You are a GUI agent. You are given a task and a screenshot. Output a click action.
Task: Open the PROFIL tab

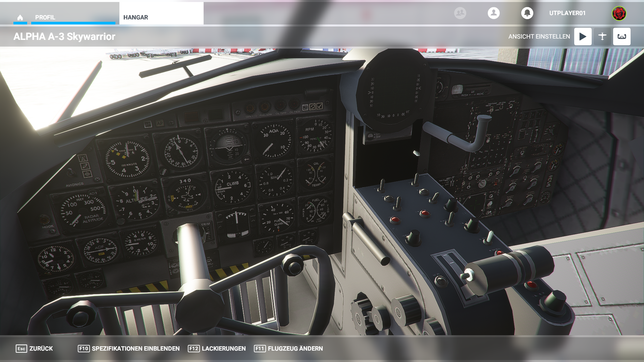[45, 17]
